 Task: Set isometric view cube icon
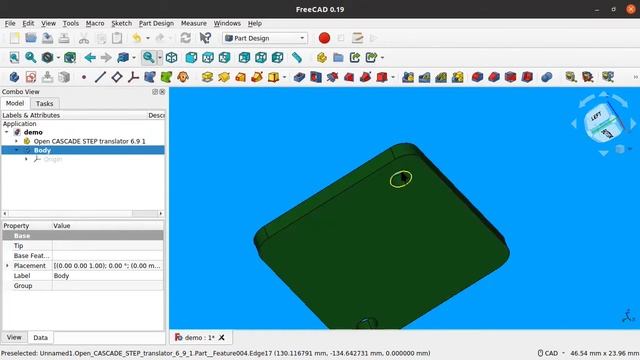point(171,58)
